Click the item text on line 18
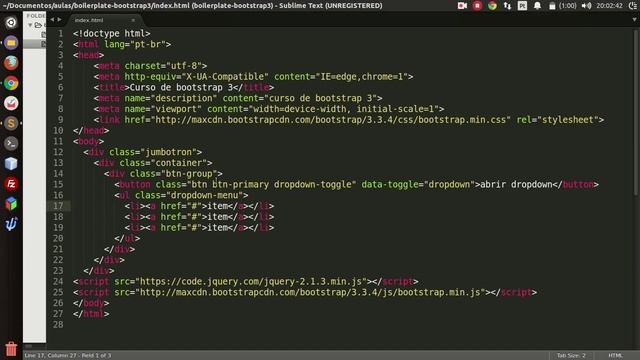The height and width of the screenshot is (360, 640). (x=217, y=217)
